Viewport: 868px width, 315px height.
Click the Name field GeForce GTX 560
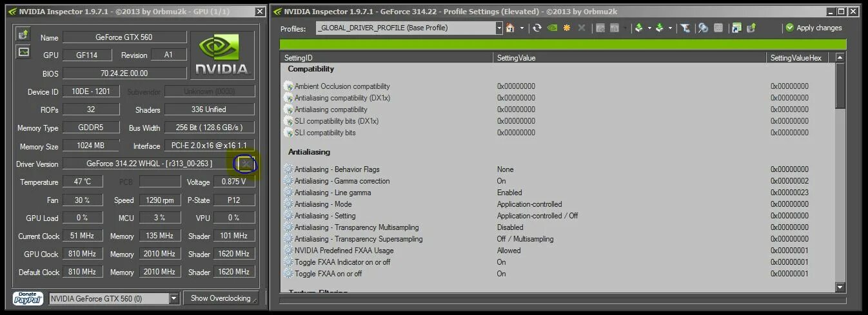[124, 37]
